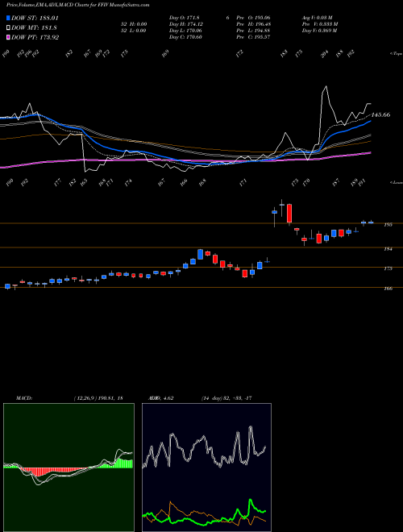Screen dimensions: 403x532
Task: Click the 'Pre O: 195.06' value
Action: click(x=255, y=18)
